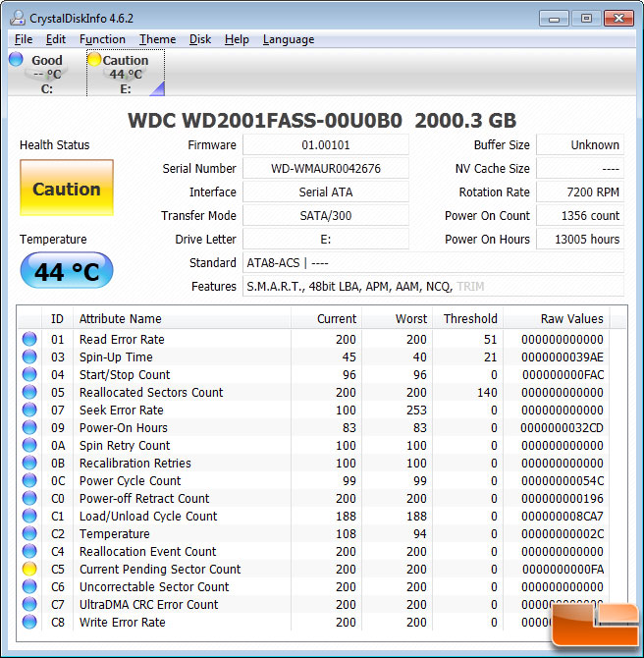The height and width of the screenshot is (658, 644).
Task: Open the Function menu
Action: (x=102, y=39)
